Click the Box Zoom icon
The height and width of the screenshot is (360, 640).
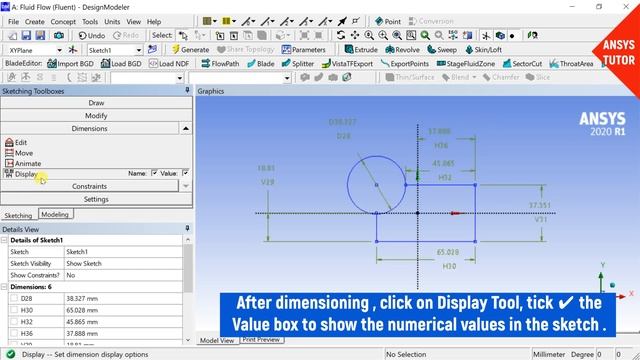[411, 36]
